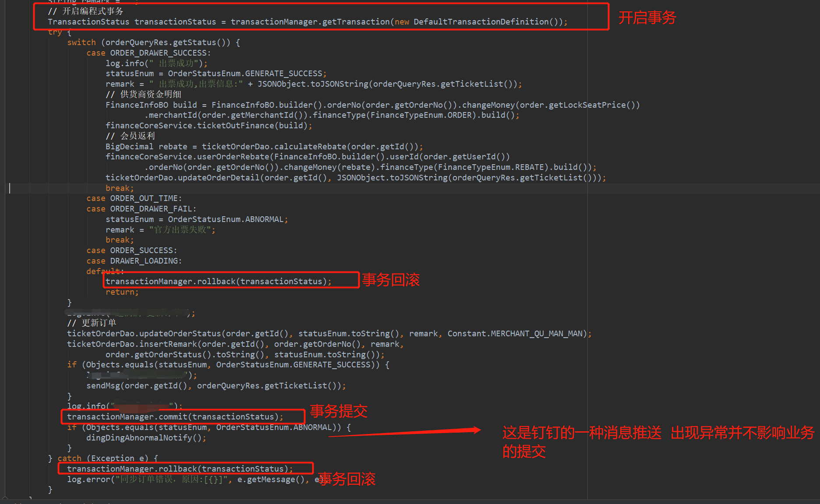This screenshot has width=820, height=504.
Task: Click the 开启事务 red annotation text
Action: [647, 18]
